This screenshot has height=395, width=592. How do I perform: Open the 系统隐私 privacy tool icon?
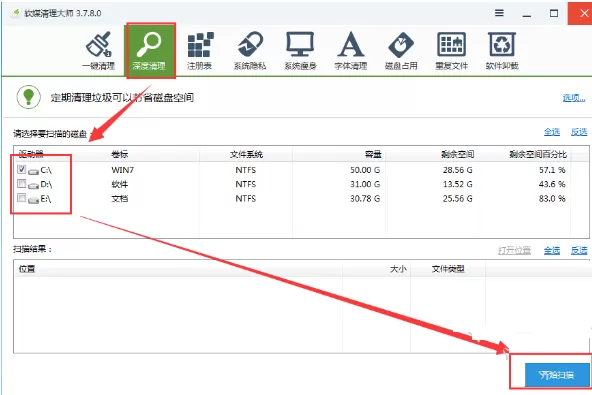(x=250, y=51)
